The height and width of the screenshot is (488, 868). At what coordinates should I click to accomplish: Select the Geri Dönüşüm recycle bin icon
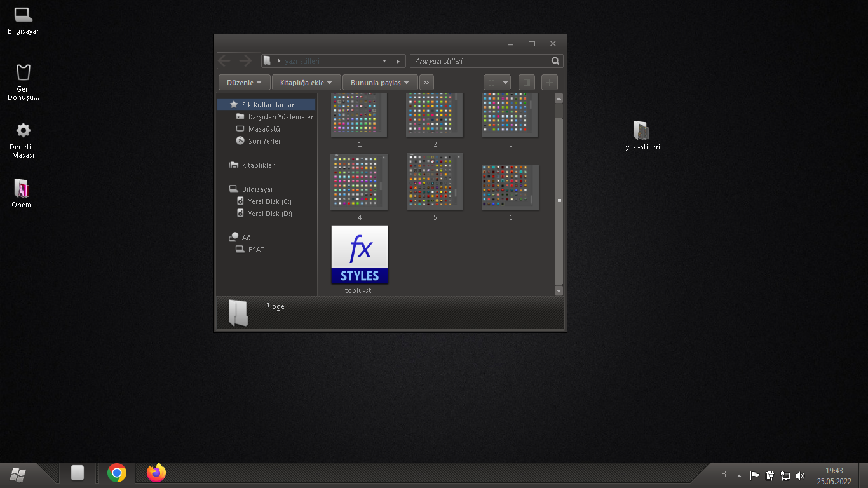24,82
